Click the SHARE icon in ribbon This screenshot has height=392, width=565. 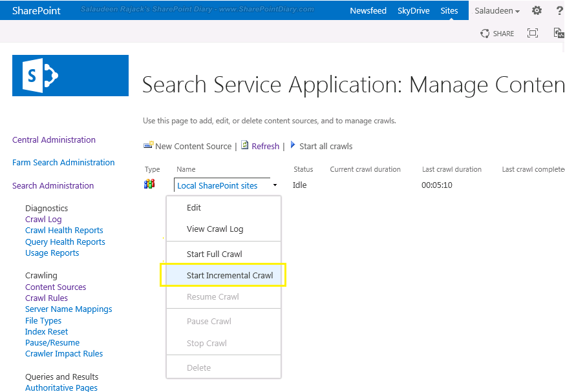point(485,34)
